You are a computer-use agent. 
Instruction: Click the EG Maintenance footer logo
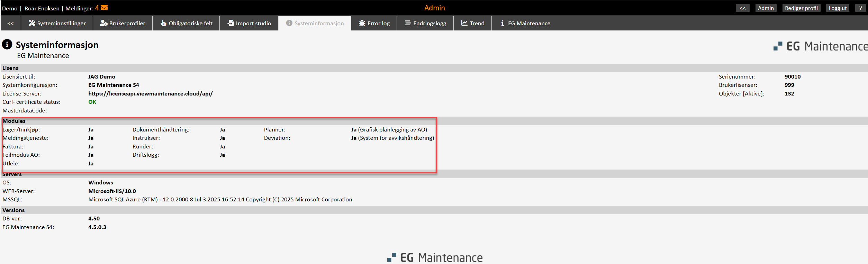pos(435,257)
